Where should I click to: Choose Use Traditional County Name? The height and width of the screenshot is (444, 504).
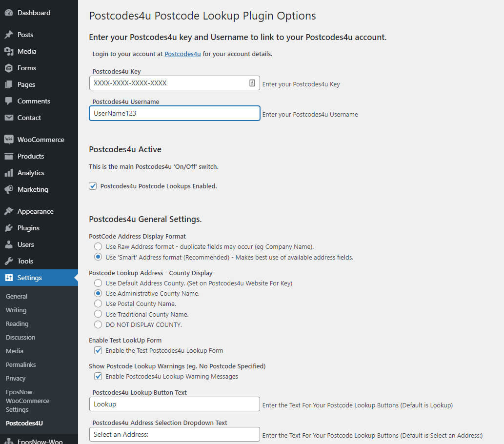click(98, 314)
